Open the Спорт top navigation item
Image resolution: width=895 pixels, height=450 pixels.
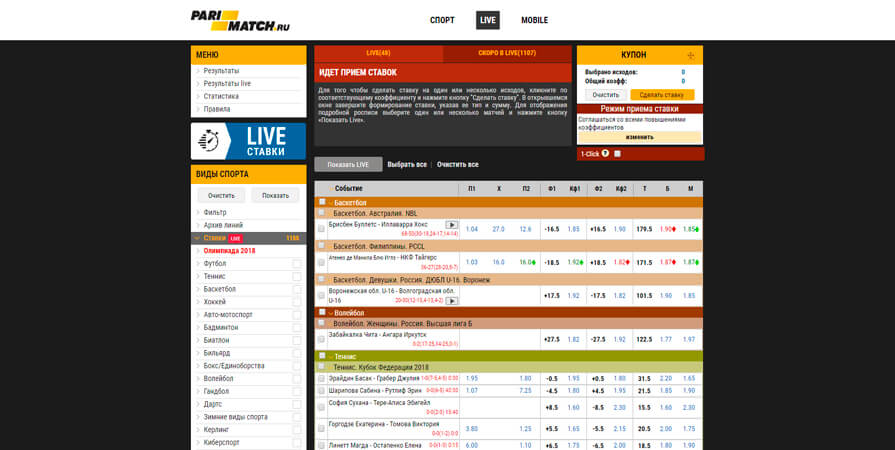(442, 21)
